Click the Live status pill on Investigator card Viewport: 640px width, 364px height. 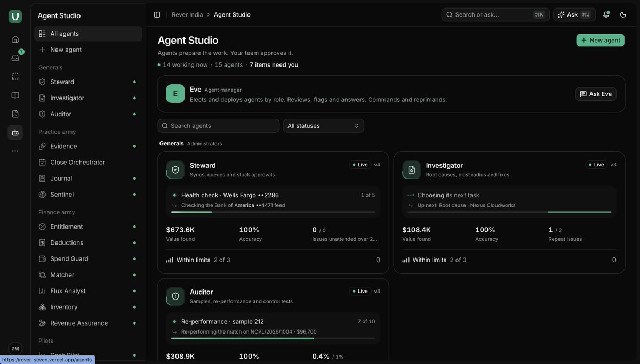point(596,165)
